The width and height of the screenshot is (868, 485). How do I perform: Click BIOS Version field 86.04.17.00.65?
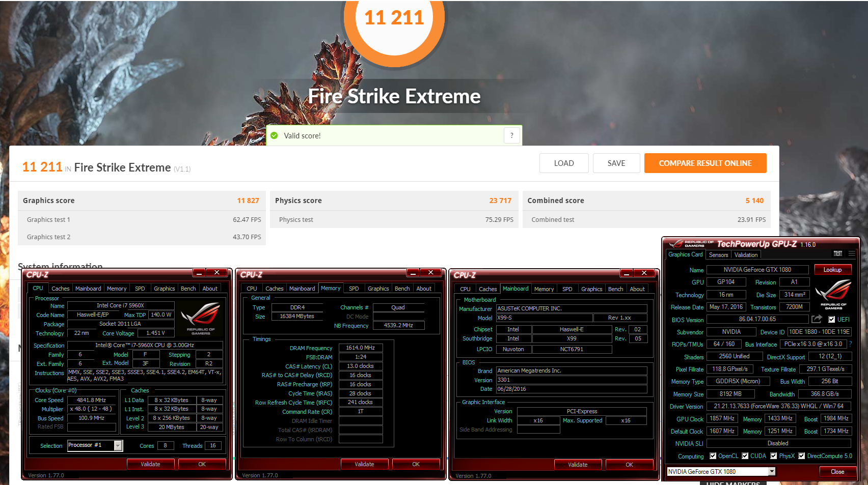tap(757, 319)
